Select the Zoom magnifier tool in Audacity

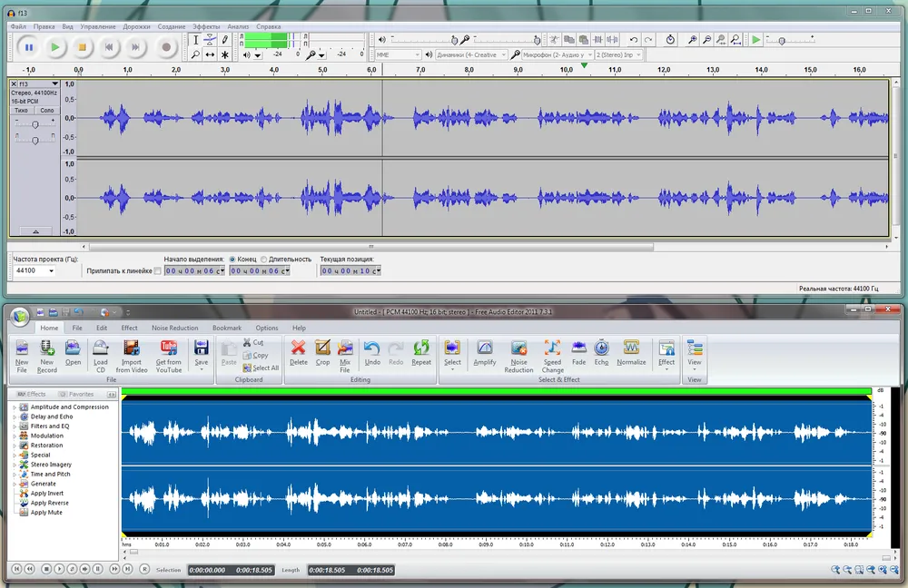(195, 54)
